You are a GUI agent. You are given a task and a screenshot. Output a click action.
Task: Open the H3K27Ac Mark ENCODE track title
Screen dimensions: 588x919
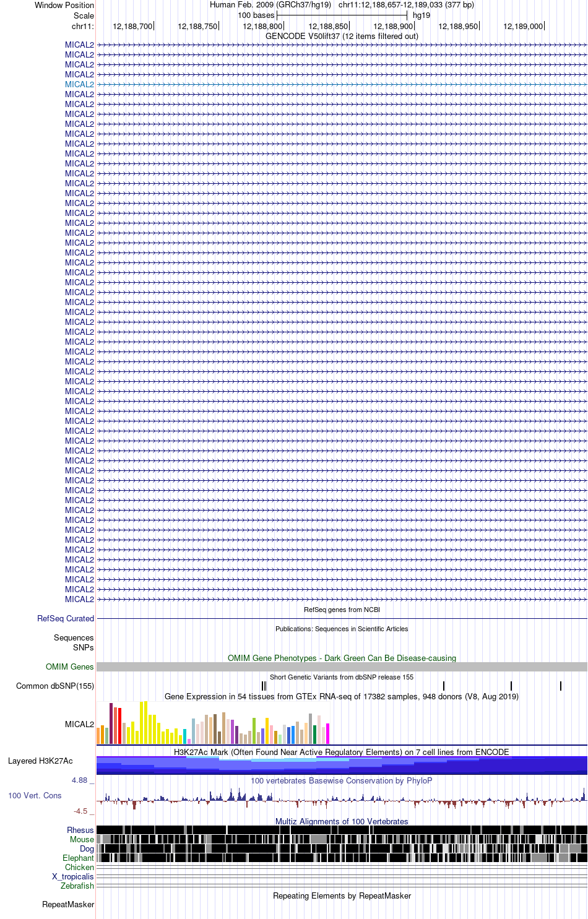point(342,752)
